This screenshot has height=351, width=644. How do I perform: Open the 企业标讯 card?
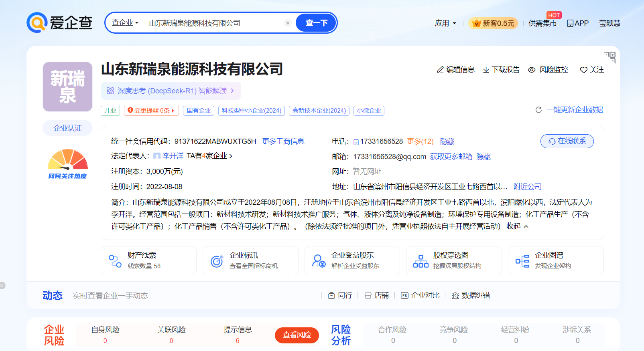click(x=250, y=260)
